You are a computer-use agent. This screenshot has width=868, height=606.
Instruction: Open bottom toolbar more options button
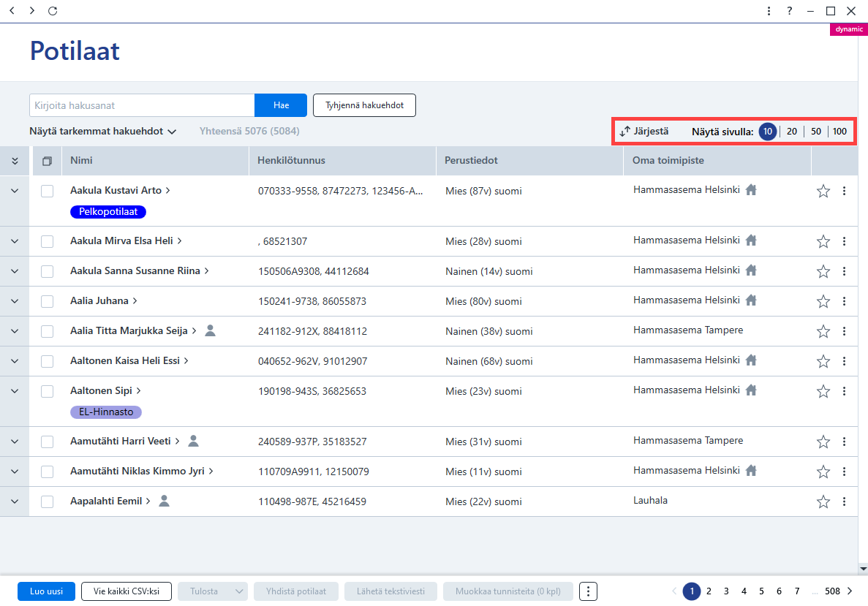(588, 591)
